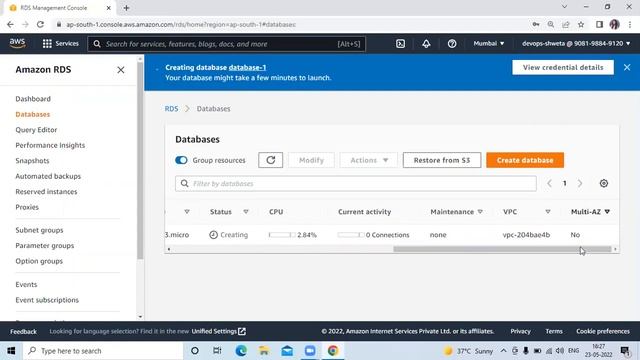Open saved password key icon
This screenshot has height=360, width=640.
pos(536,24)
